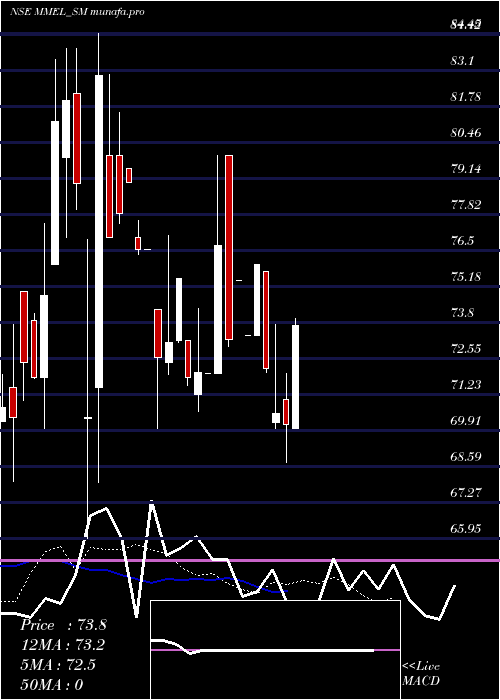Select the 77.82 price axis label
This screenshot has width=500, height=700.
tap(466, 205)
